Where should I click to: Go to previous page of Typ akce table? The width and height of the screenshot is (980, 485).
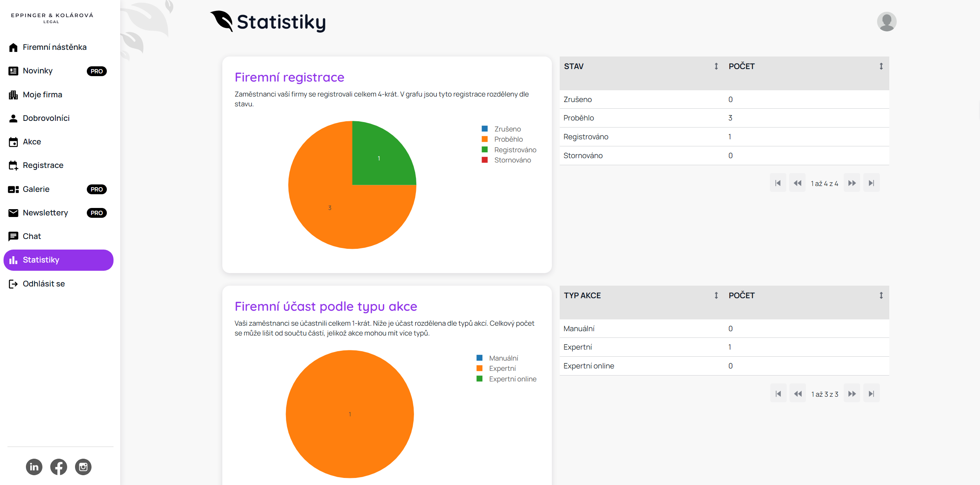[798, 394]
